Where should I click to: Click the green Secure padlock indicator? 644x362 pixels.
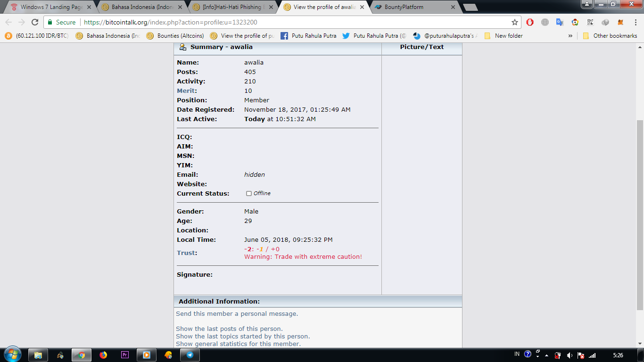point(62,22)
